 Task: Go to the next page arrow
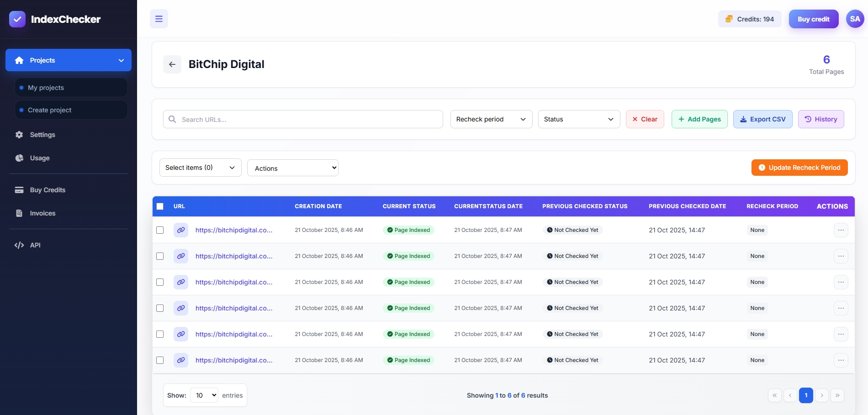pos(821,395)
